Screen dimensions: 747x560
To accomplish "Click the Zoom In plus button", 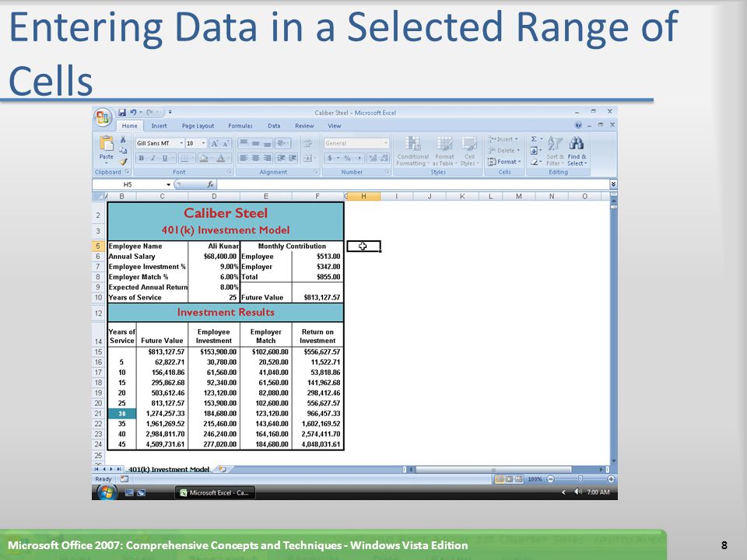I will pos(611,479).
